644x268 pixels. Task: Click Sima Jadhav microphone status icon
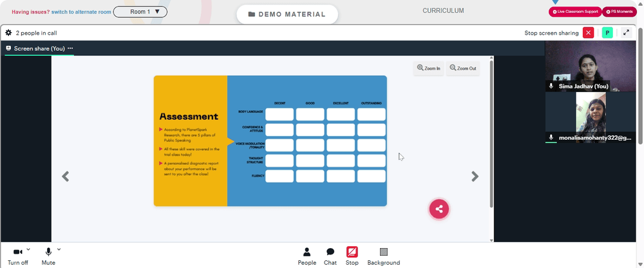point(551,86)
